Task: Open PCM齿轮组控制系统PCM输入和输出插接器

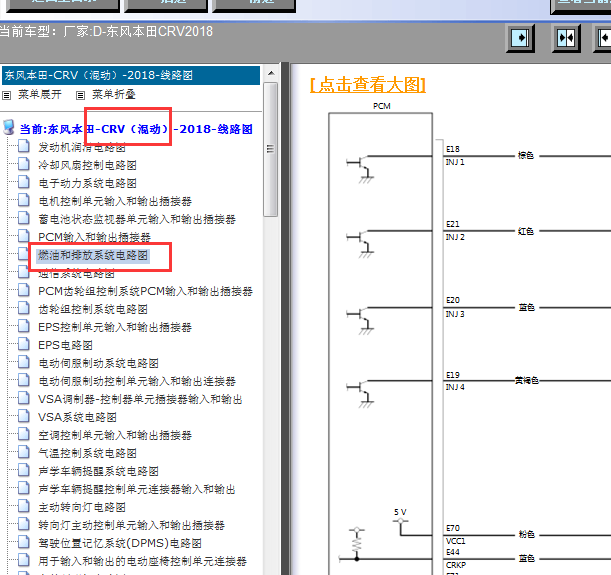Action: coord(145,291)
